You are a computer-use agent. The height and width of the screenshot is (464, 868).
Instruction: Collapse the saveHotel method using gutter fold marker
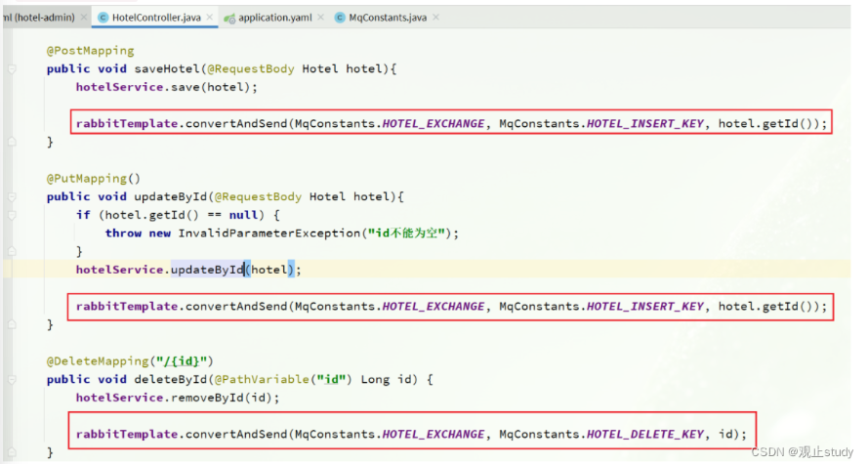[12, 69]
